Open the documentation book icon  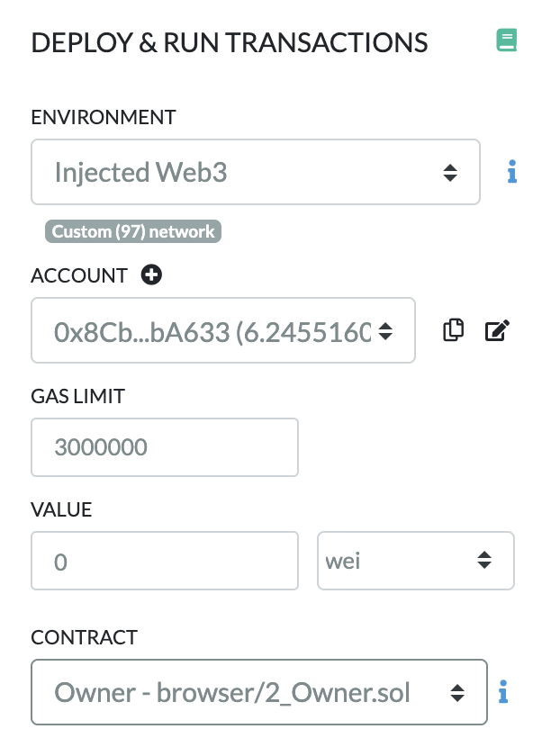[507, 40]
